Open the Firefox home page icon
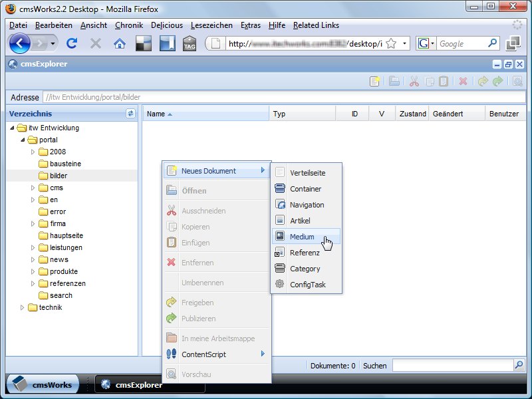 point(120,44)
